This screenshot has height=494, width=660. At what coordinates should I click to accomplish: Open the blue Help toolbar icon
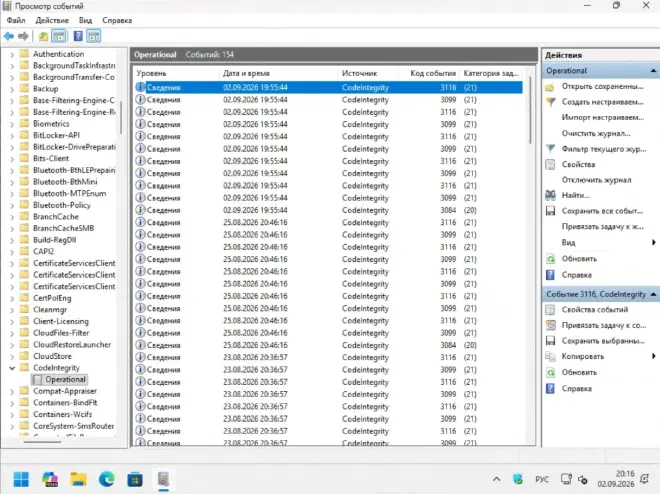(x=78, y=36)
